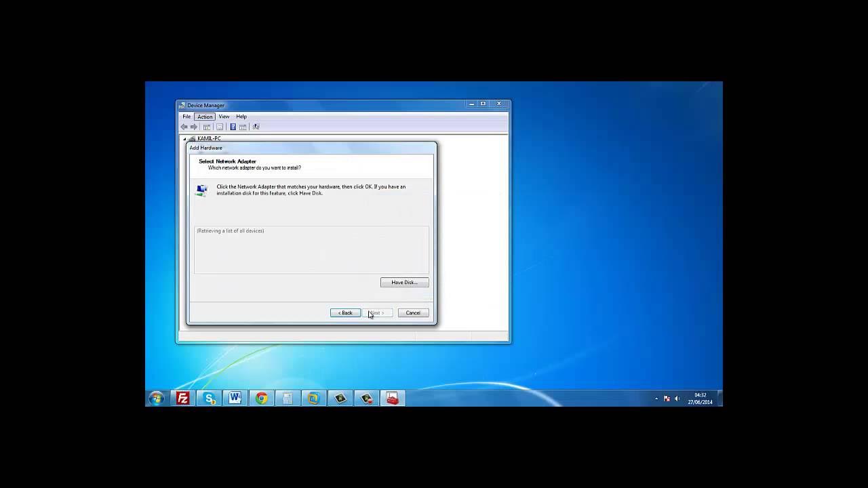The image size is (868, 488).
Task: Open the first green chip taskbar icon
Action: (340, 398)
